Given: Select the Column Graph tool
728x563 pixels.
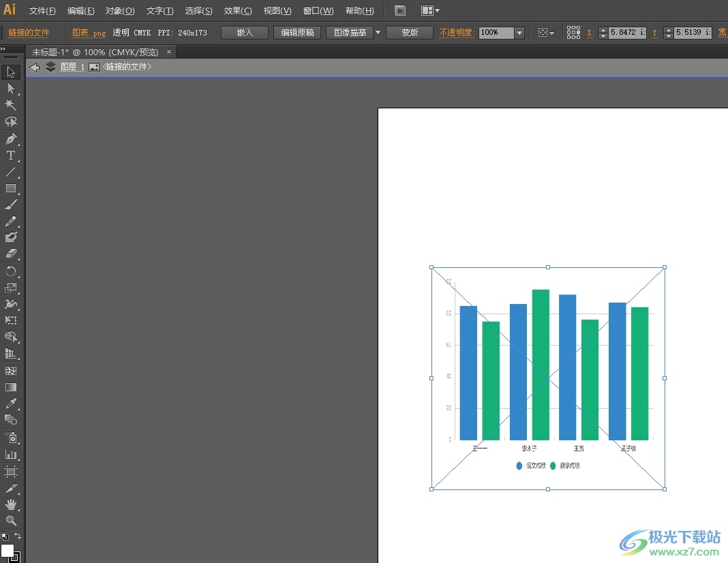Looking at the screenshot, I should coord(11,455).
